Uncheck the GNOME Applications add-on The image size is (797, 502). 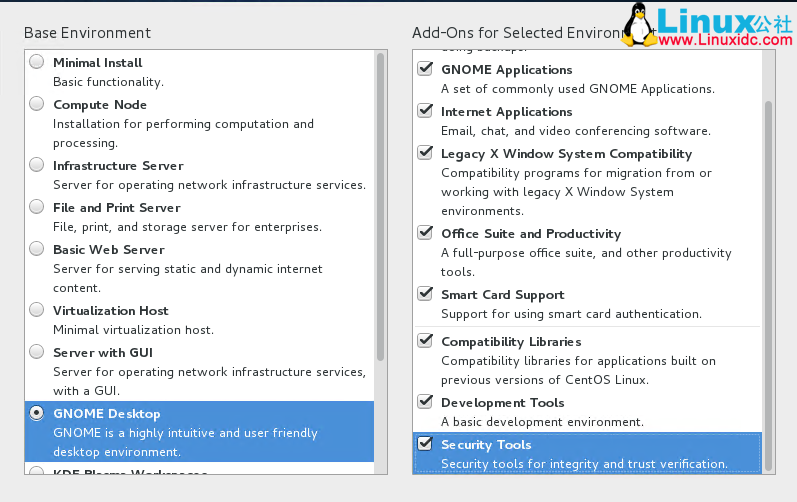425,69
